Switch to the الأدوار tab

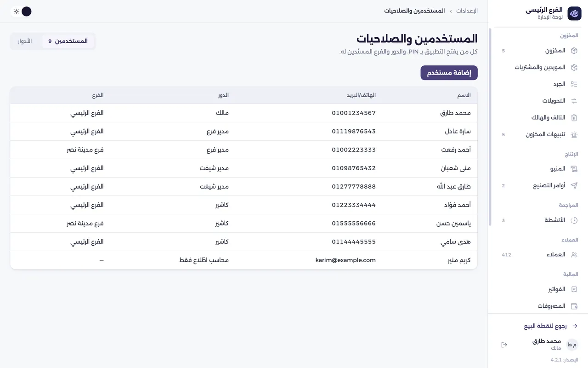pyautogui.click(x=25, y=41)
